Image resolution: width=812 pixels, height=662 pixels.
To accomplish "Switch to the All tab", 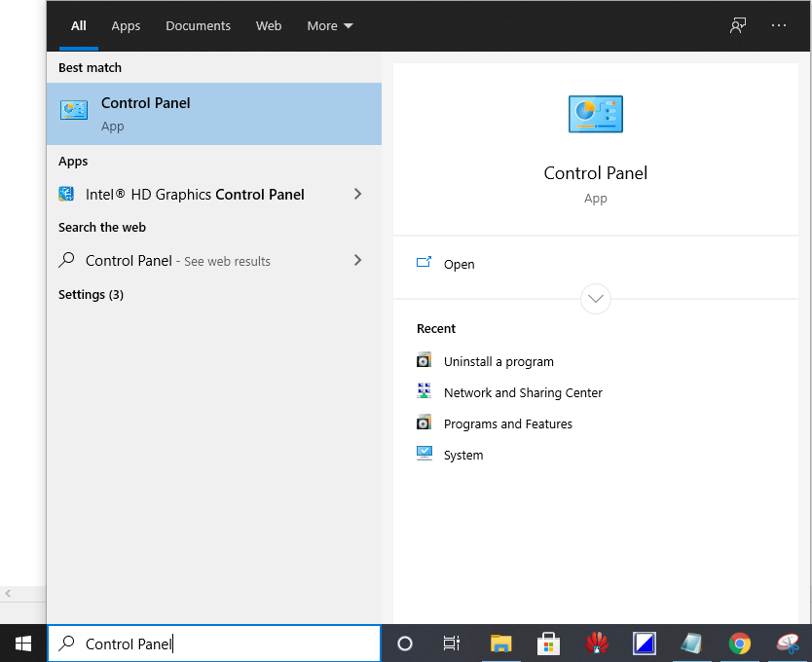I will click(x=79, y=26).
